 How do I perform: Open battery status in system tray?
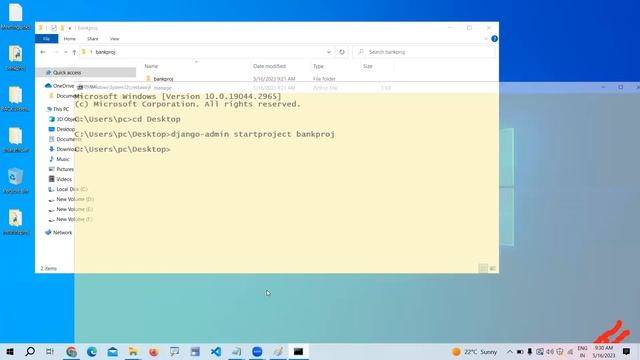pyautogui.click(x=520, y=351)
